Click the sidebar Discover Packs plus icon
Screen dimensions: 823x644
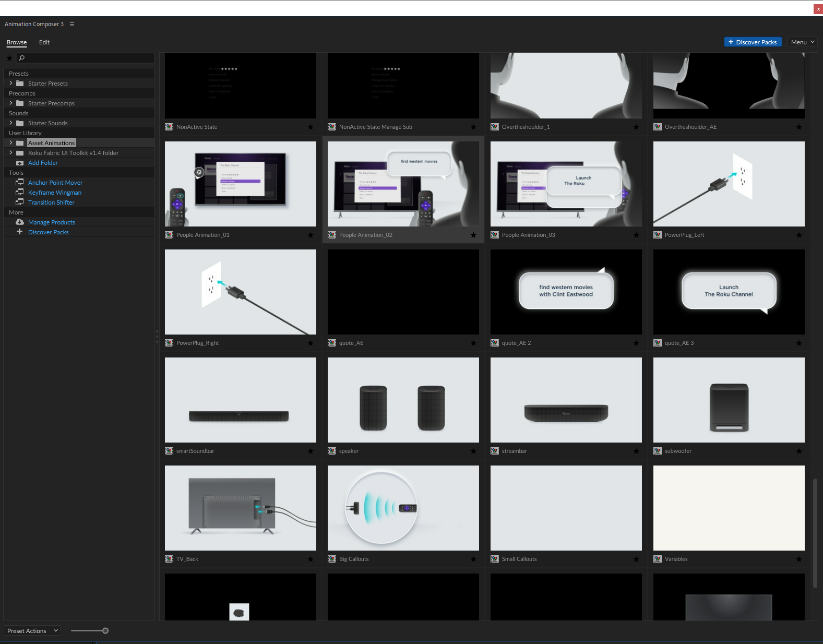pos(20,232)
